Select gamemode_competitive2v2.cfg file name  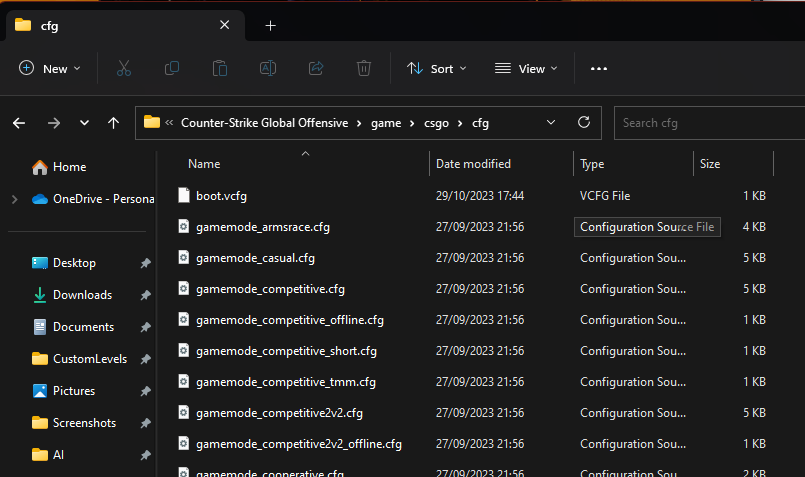279,413
